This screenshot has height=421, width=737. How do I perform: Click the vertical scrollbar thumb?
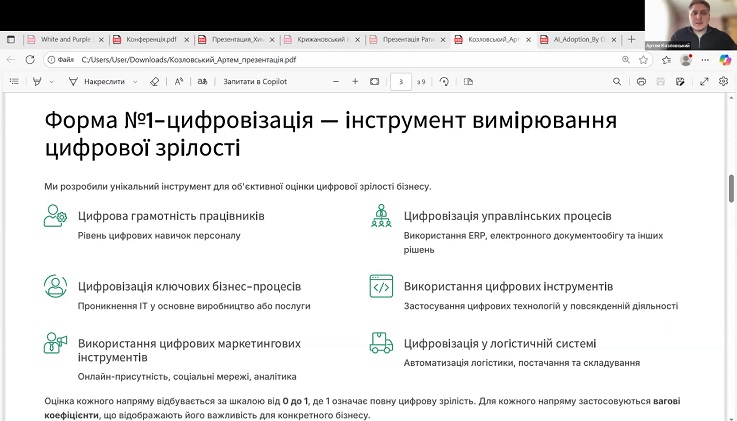[731, 190]
